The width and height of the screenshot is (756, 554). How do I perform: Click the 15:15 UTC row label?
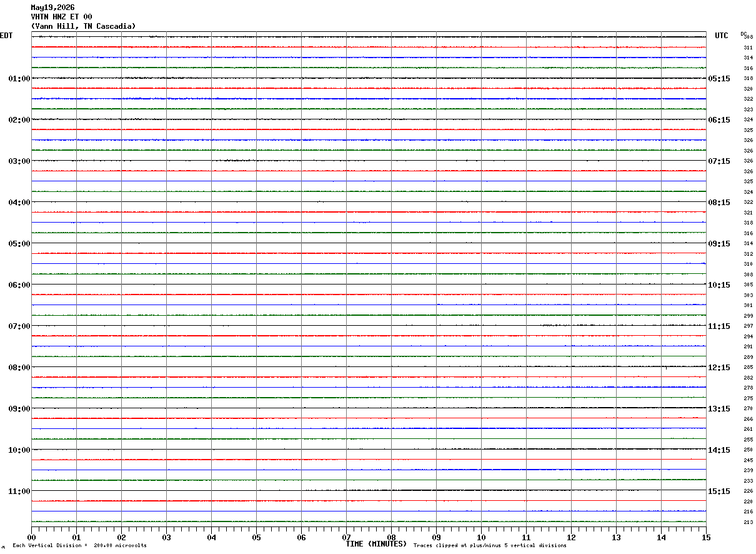pos(719,491)
